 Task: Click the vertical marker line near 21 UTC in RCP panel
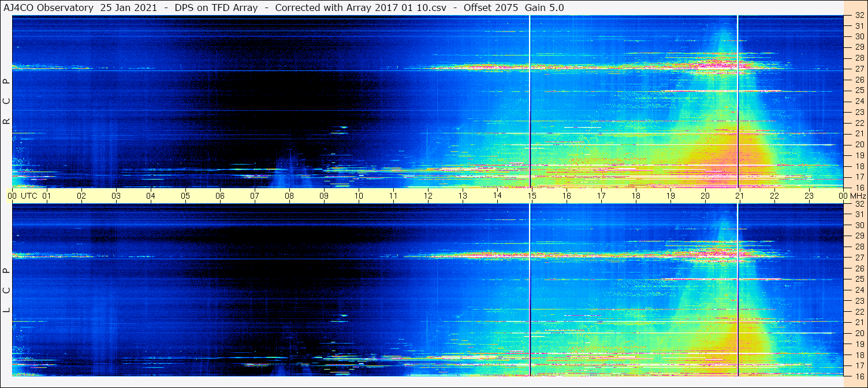coord(737,102)
